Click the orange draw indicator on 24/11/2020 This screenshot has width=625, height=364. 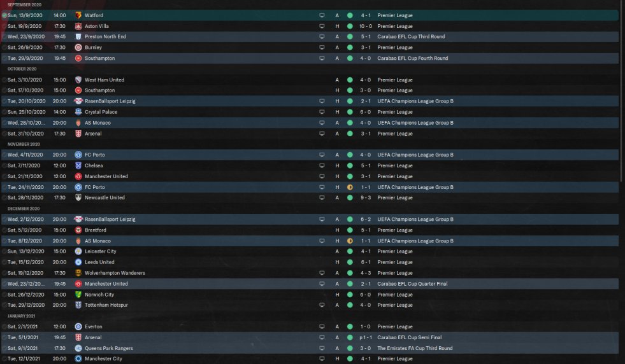point(350,187)
